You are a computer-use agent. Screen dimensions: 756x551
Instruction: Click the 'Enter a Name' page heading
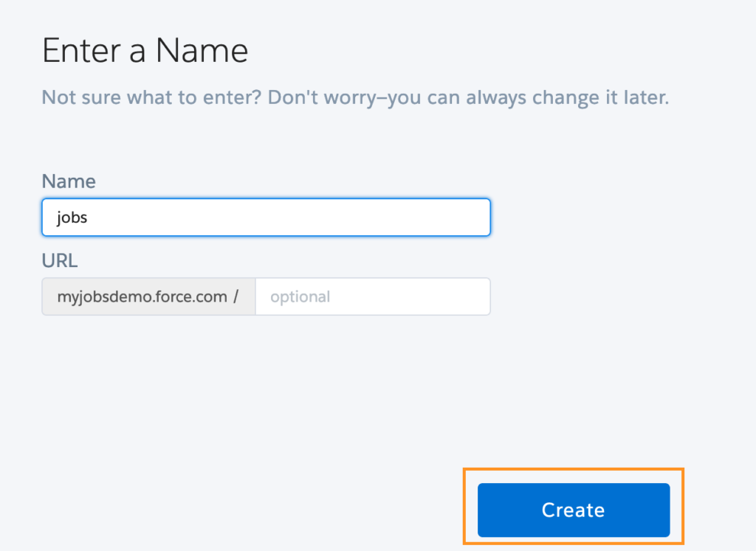(x=145, y=50)
